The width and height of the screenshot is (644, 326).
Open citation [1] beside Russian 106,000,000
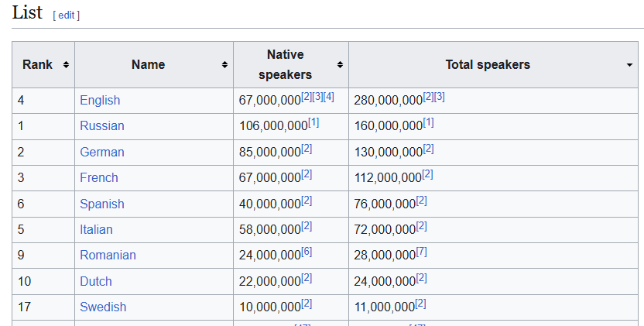(313, 122)
